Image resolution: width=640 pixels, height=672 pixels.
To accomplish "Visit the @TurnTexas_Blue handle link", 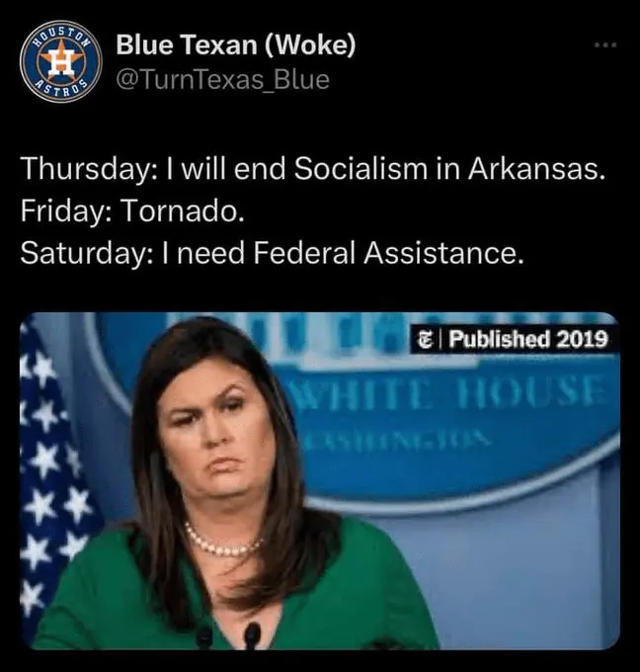I will [x=223, y=80].
